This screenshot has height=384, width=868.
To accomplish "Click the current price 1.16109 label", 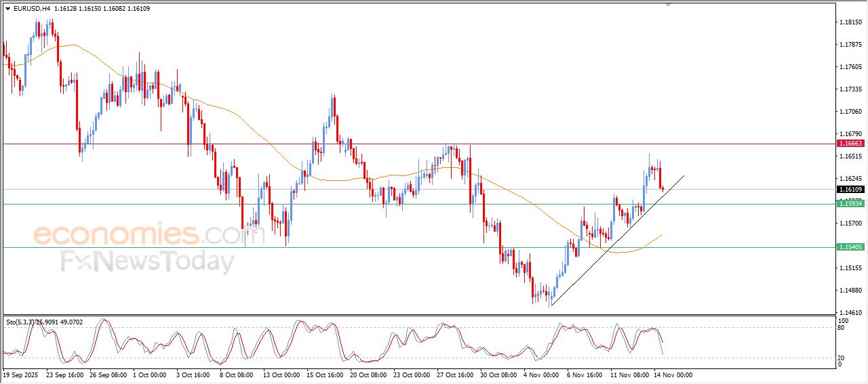I will [850, 190].
